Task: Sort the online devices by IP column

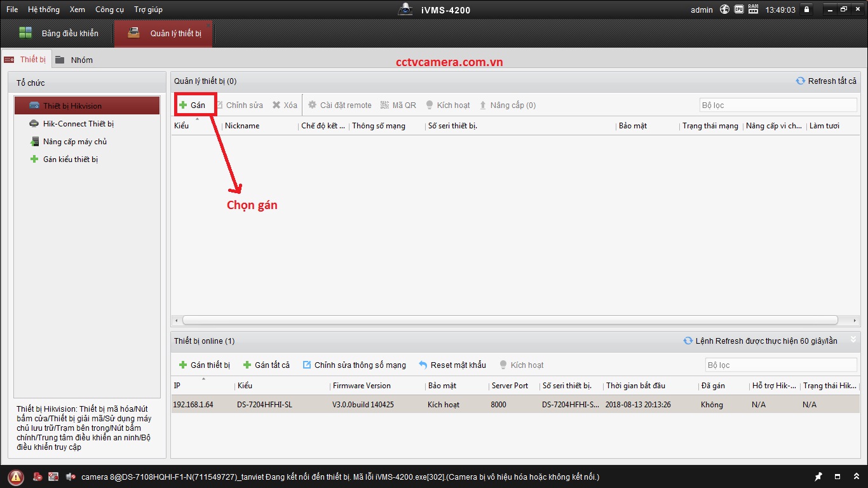Action: point(203,386)
